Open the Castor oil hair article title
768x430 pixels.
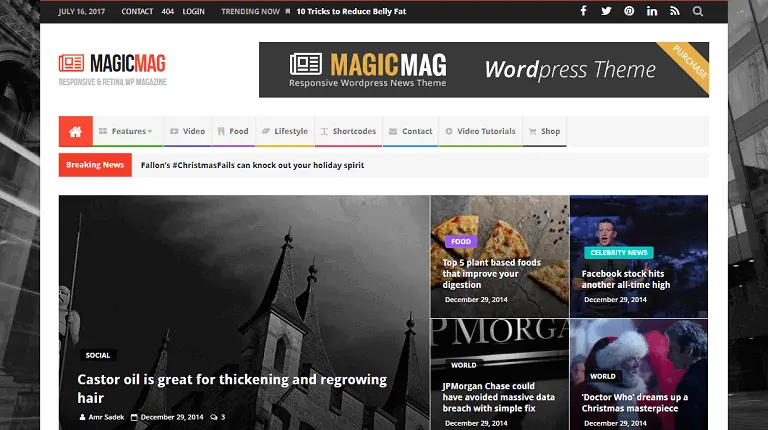(x=232, y=388)
